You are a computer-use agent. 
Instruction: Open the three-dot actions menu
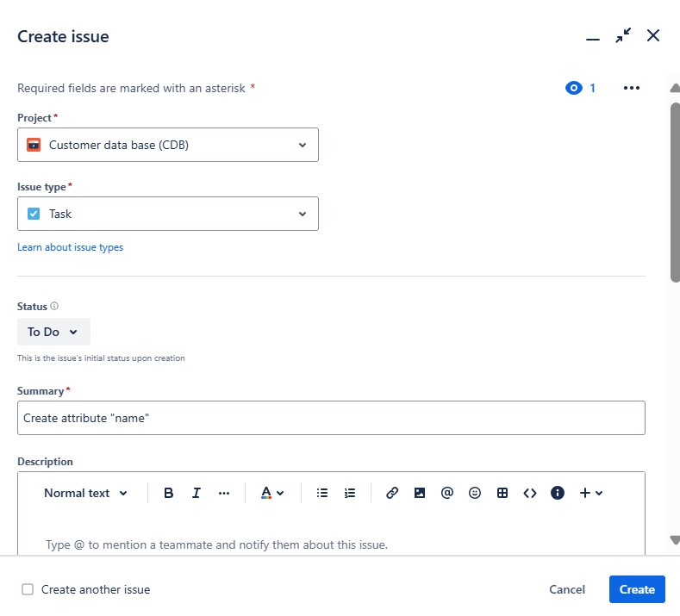632,88
